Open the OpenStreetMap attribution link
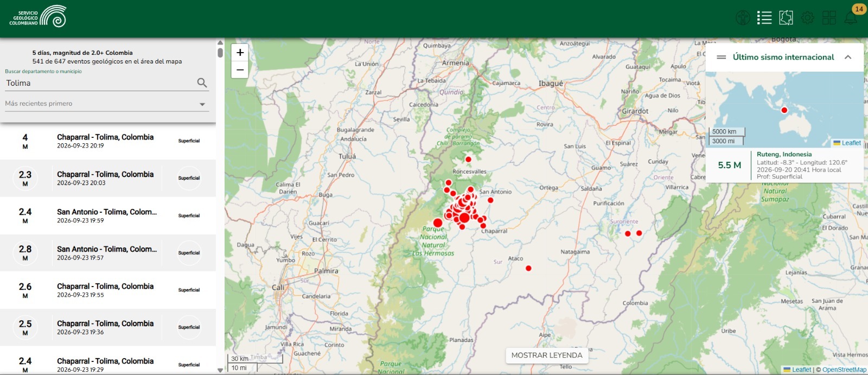Viewport: 868px width, 375px height. tap(844, 370)
